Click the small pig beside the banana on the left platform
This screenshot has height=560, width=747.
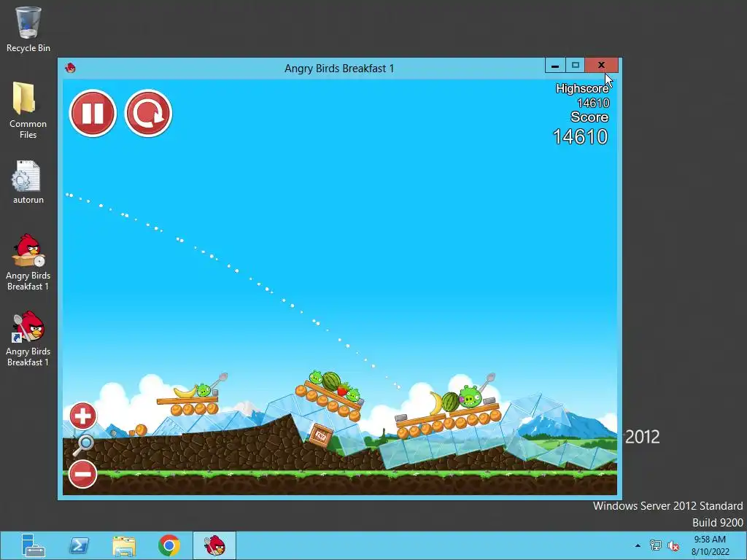(x=204, y=391)
